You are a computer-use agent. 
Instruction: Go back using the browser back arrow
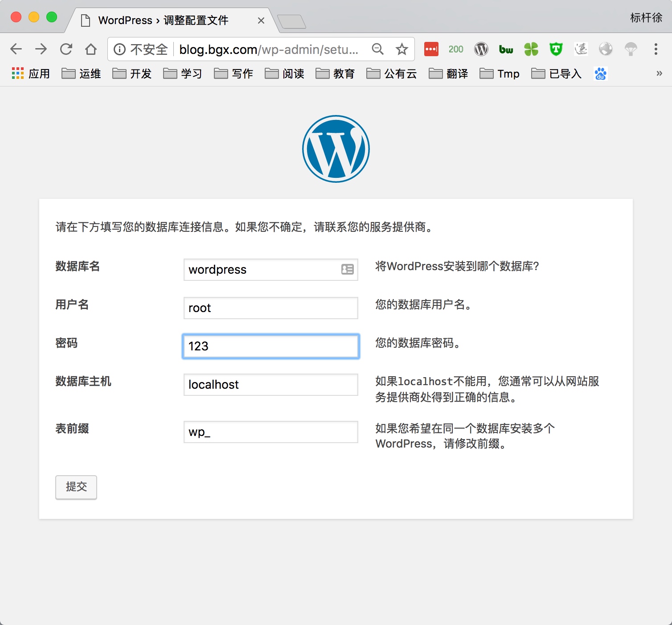pyautogui.click(x=16, y=49)
